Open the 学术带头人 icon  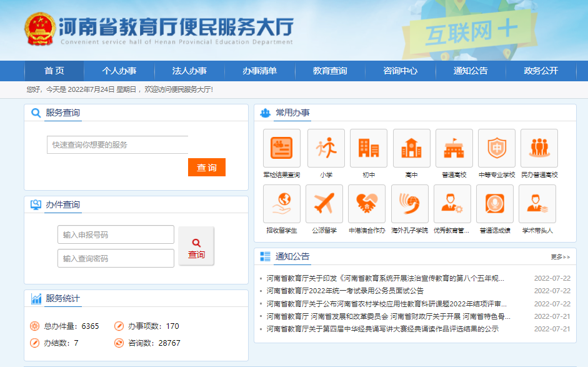coord(537,204)
